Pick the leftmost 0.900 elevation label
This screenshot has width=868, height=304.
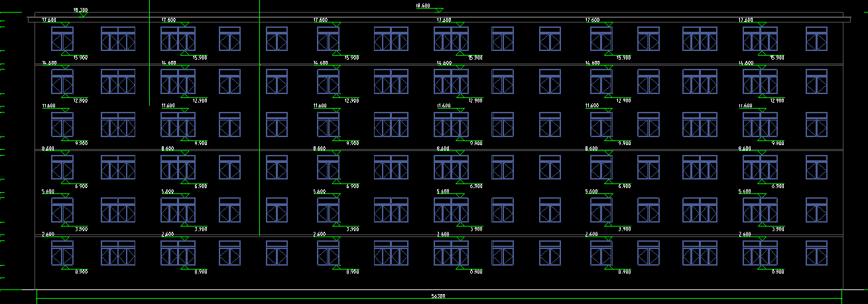[82, 272]
